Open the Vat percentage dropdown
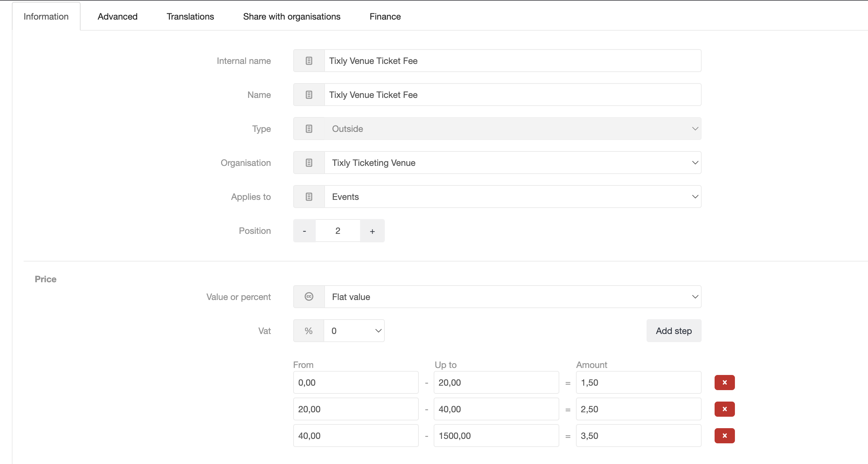Screen dimensions: 868x464 354,331
